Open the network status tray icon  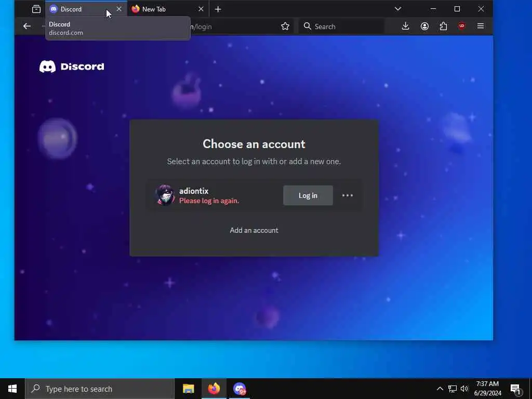[x=453, y=389]
